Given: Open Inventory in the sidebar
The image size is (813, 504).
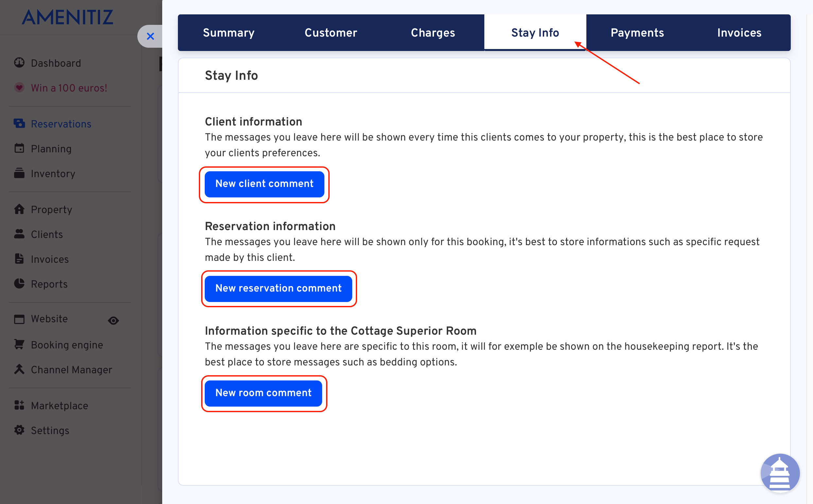Looking at the screenshot, I should tap(53, 174).
